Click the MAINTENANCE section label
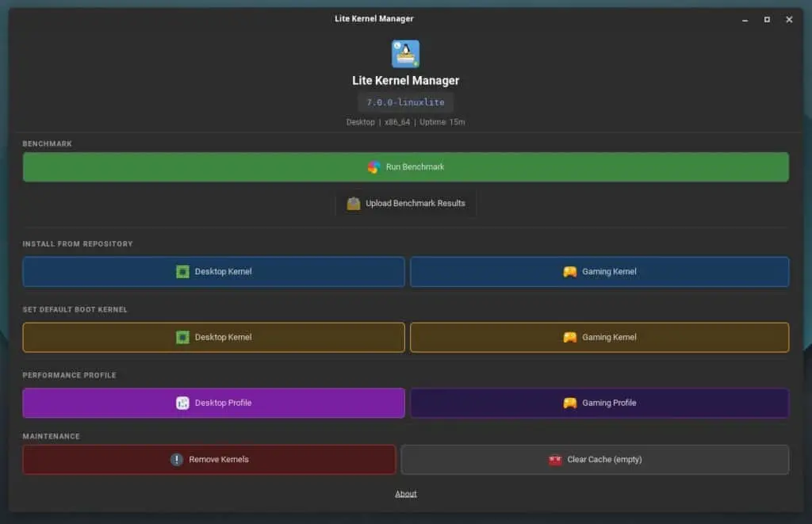 click(x=52, y=437)
